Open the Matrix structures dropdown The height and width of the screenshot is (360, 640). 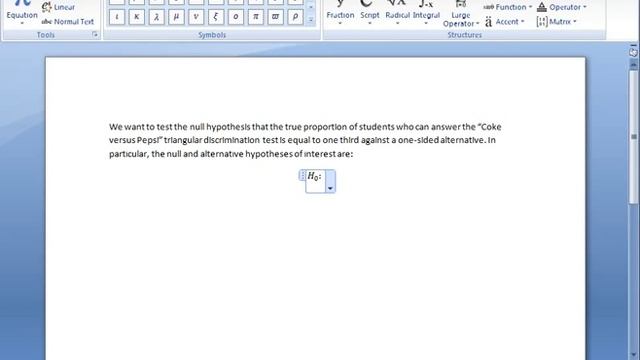click(556, 22)
